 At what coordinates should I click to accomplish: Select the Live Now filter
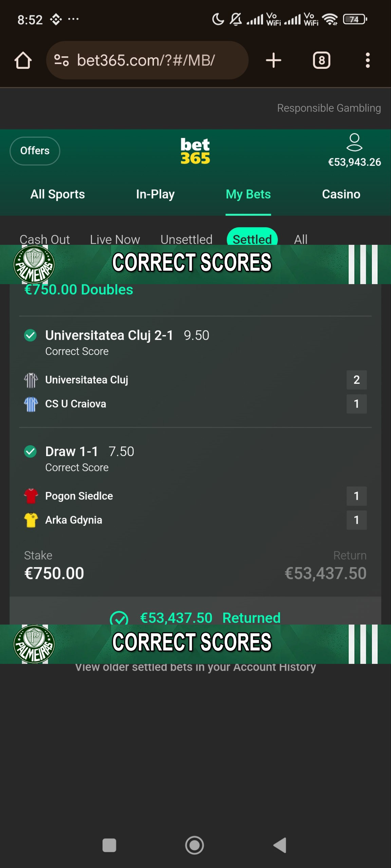(x=115, y=239)
